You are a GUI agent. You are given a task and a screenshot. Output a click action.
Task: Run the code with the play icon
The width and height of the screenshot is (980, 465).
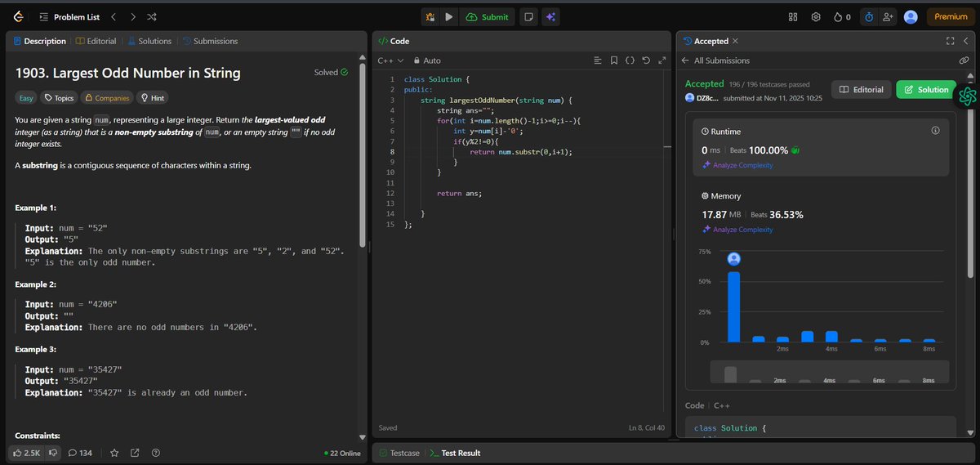(x=449, y=16)
